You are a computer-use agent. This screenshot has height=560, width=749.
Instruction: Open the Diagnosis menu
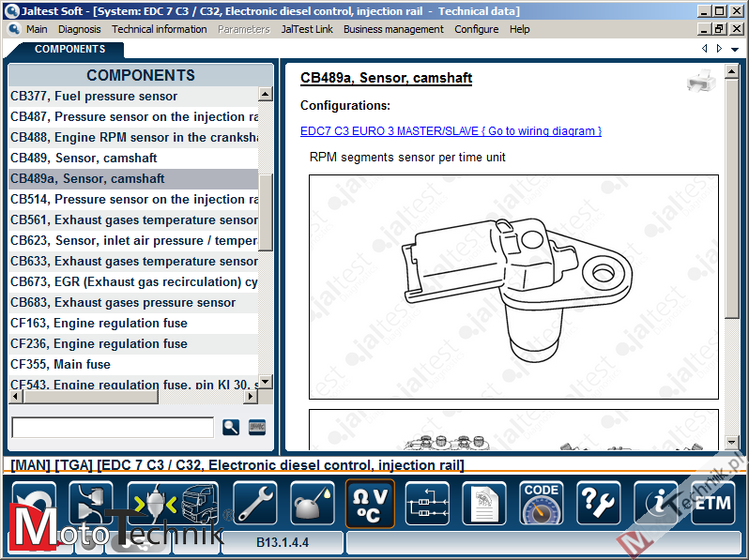tap(79, 29)
